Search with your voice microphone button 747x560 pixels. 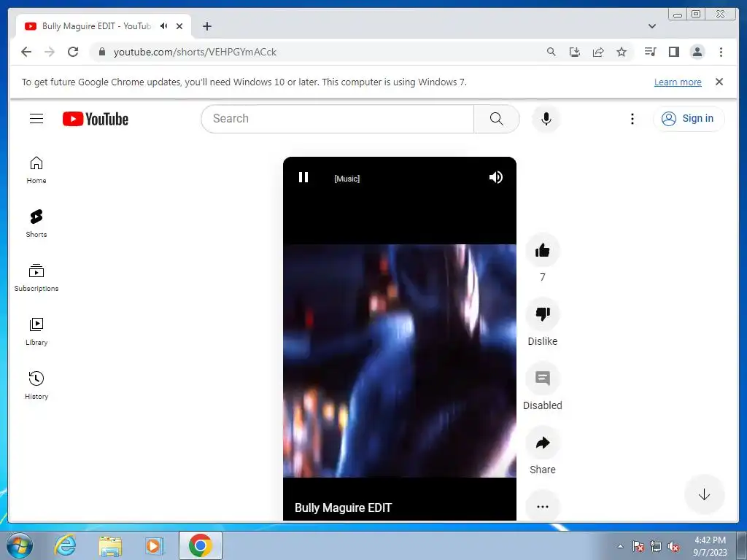(x=546, y=119)
